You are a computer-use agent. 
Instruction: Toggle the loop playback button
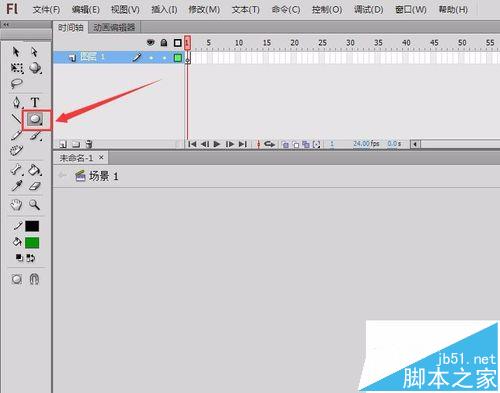point(269,144)
